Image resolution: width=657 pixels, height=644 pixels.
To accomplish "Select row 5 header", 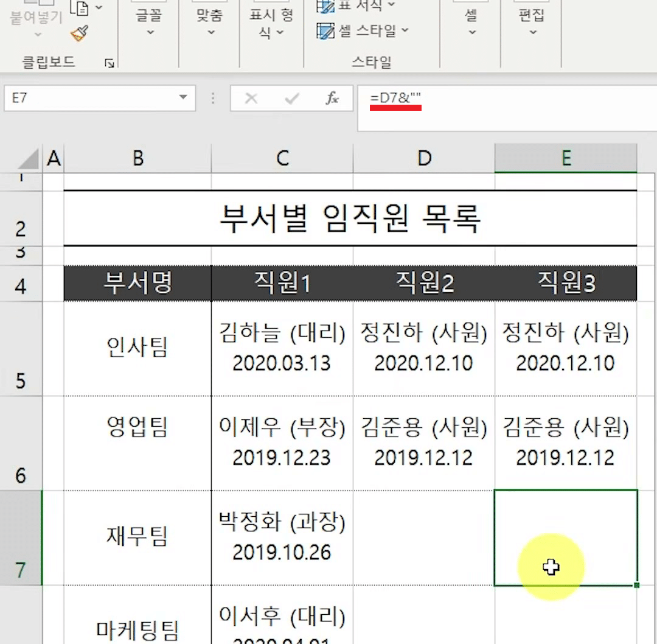I will click(x=21, y=349).
